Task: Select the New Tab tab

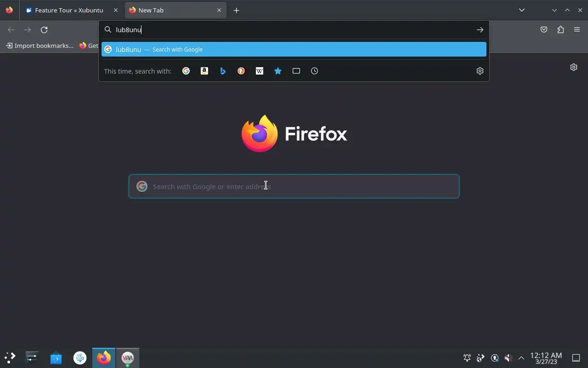Action: [176, 10]
